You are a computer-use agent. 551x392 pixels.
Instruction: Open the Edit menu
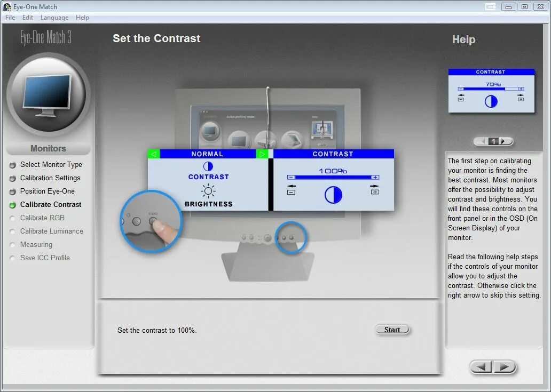(x=27, y=18)
